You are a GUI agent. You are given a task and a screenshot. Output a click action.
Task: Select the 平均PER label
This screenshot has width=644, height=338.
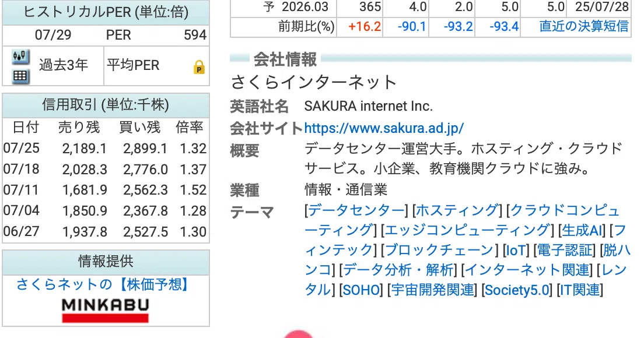[133, 65]
